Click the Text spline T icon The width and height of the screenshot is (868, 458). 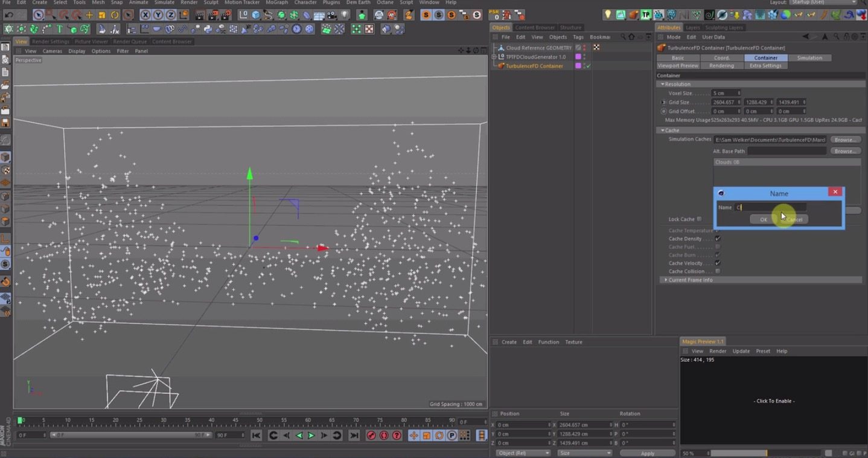click(60, 29)
